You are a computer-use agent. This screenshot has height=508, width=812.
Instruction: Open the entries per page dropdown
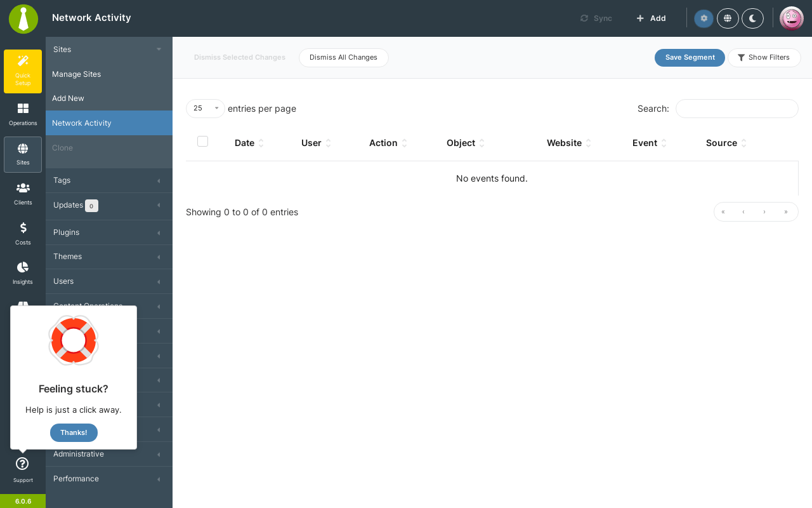206,109
